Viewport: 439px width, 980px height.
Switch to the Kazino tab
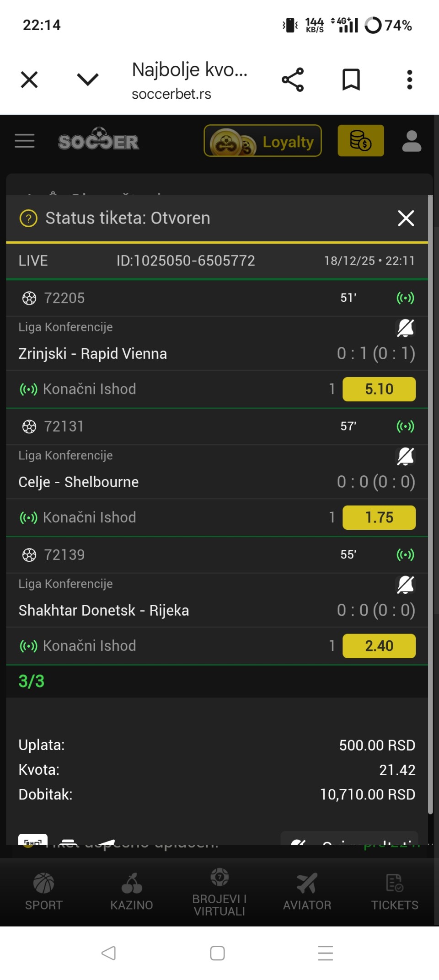[x=132, y=892]
